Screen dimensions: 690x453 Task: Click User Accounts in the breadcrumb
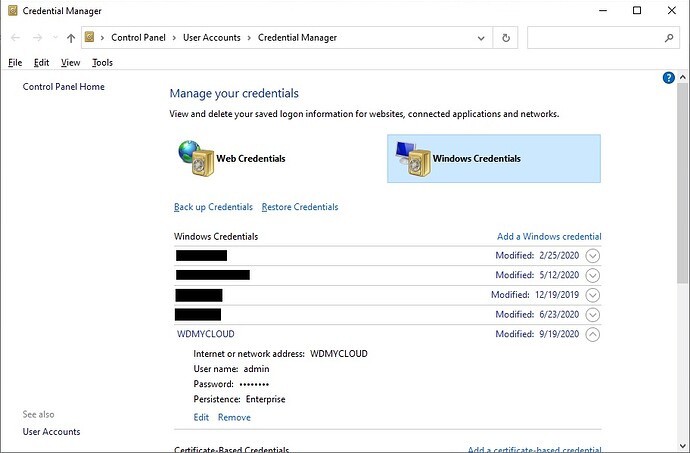212,37
